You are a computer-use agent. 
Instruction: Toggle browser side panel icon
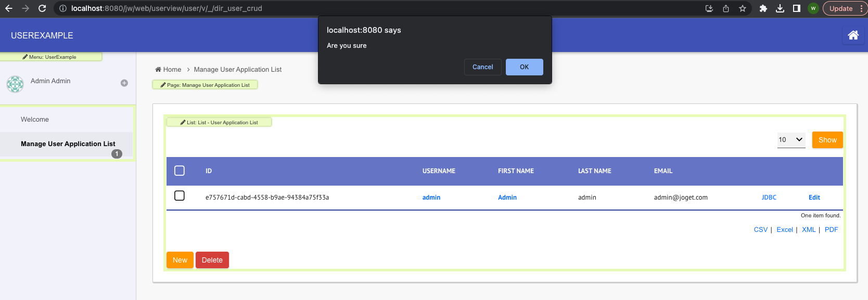click(797, 8)
